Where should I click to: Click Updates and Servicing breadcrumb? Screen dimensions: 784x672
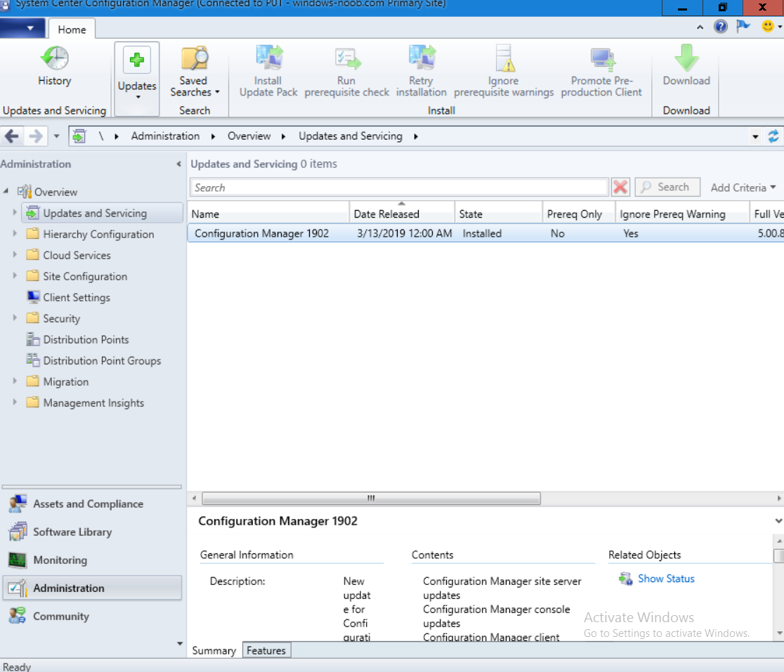click(351, 136)
